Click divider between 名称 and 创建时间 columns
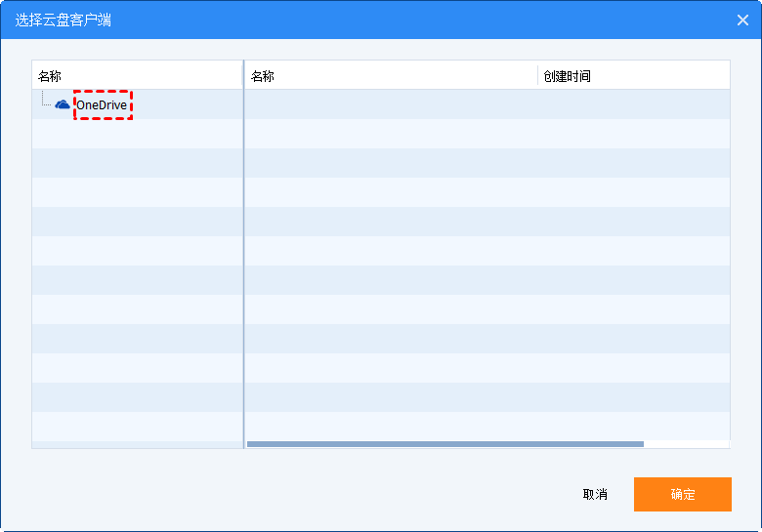This screenshot has height=532, width=762. 537,76
